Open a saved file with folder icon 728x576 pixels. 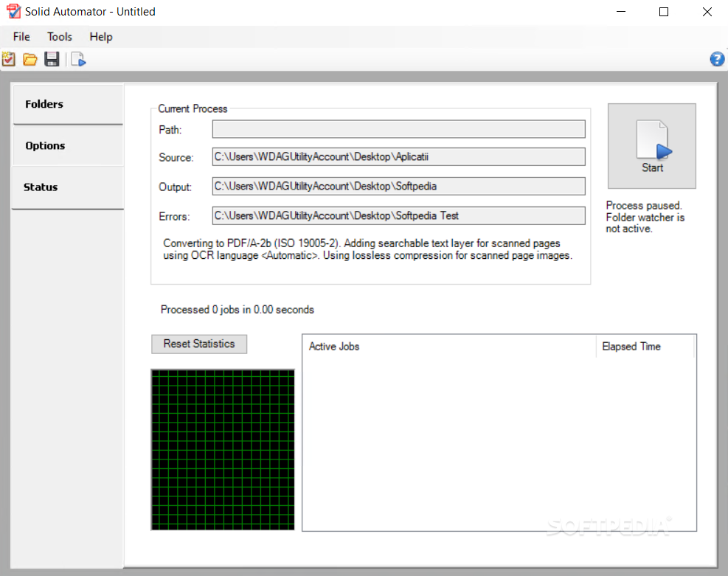(30, 60)
